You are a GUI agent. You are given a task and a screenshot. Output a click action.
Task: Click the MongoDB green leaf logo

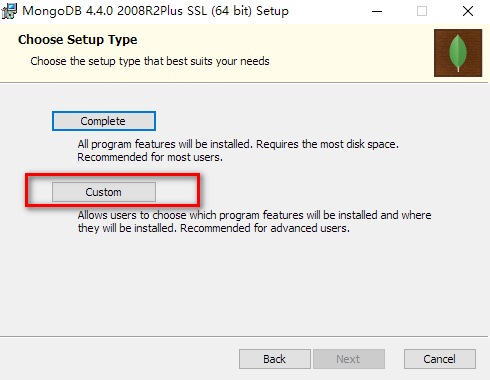pos(458,53)
